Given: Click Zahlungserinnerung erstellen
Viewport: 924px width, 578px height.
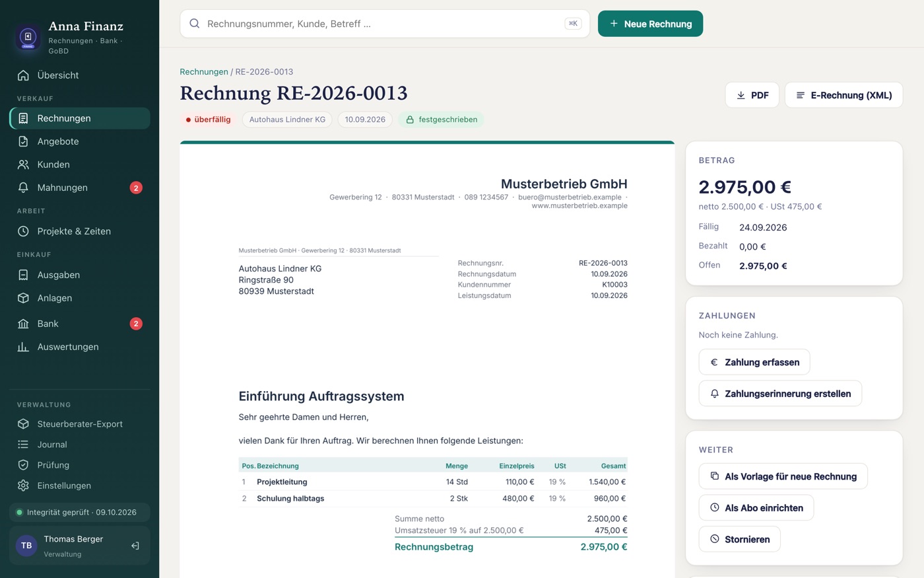Looking at the screenshot, I should coord(780,394).
